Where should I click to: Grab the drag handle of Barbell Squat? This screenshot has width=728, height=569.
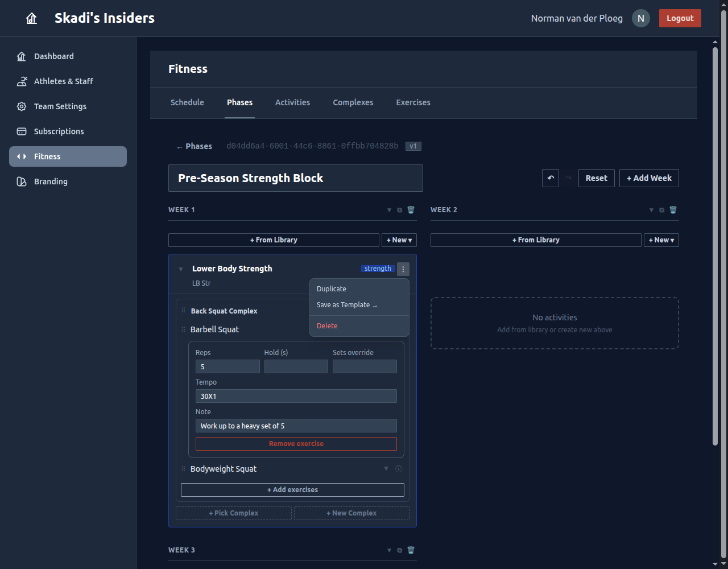(x=184, y=329)
